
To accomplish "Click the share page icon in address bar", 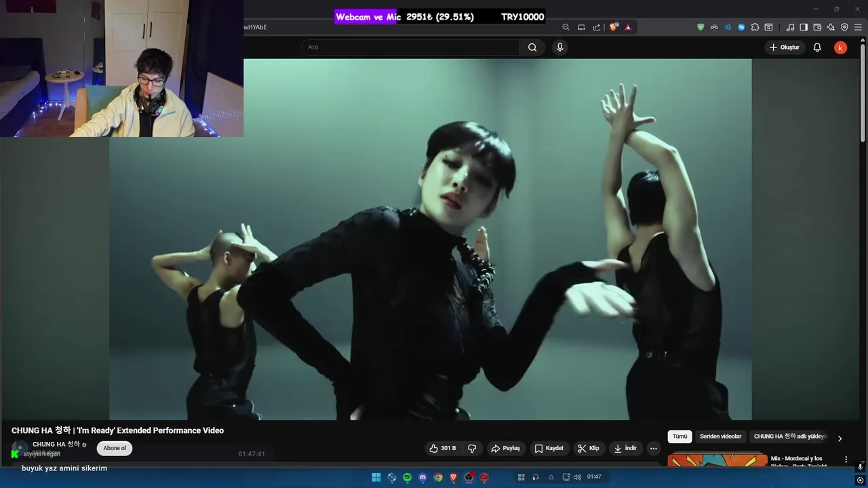I will [x=597, y=27].
